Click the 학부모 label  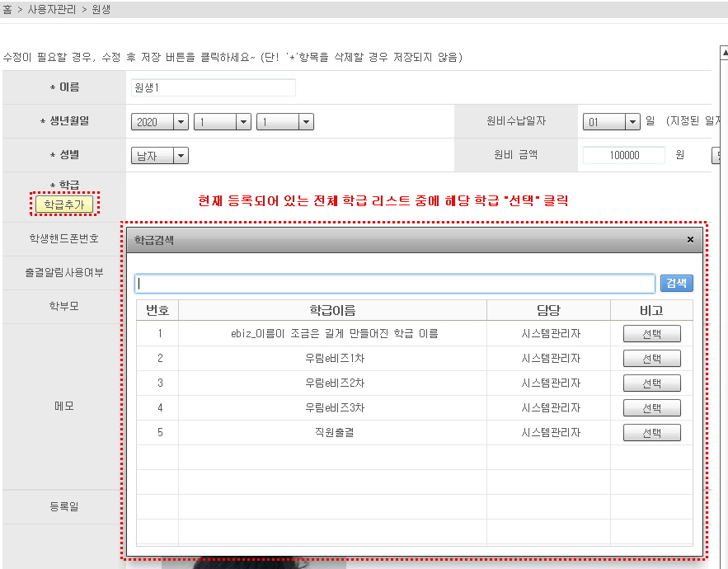(64, 306)
